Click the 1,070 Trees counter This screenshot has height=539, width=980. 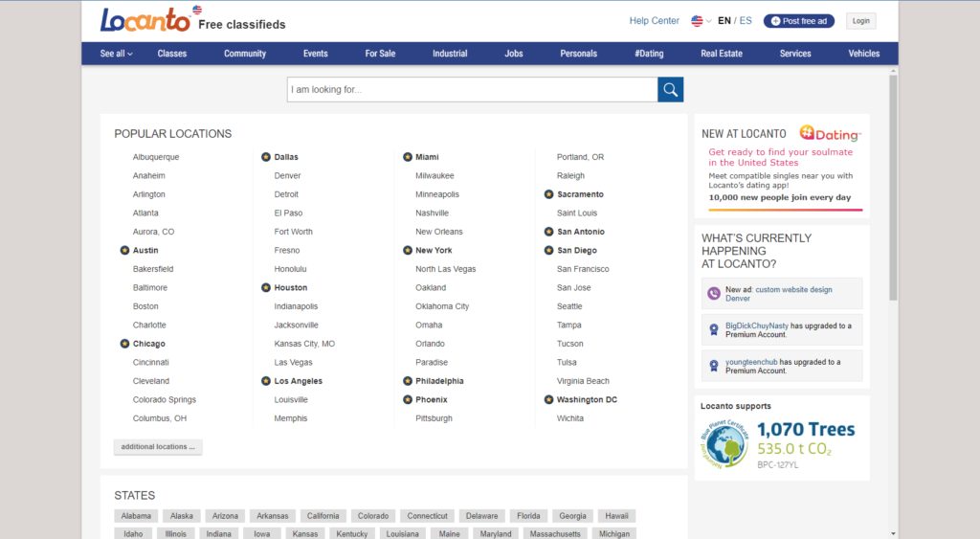click(x=806, y=430)
